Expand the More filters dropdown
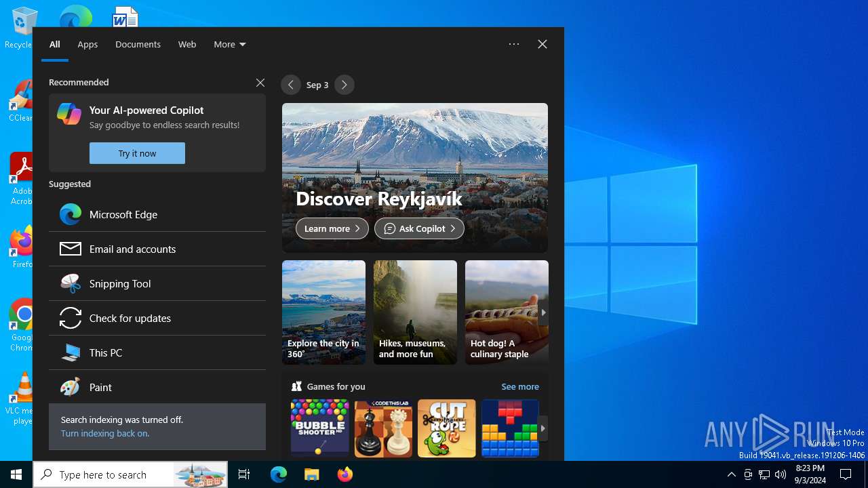 (x=230, y=44)
